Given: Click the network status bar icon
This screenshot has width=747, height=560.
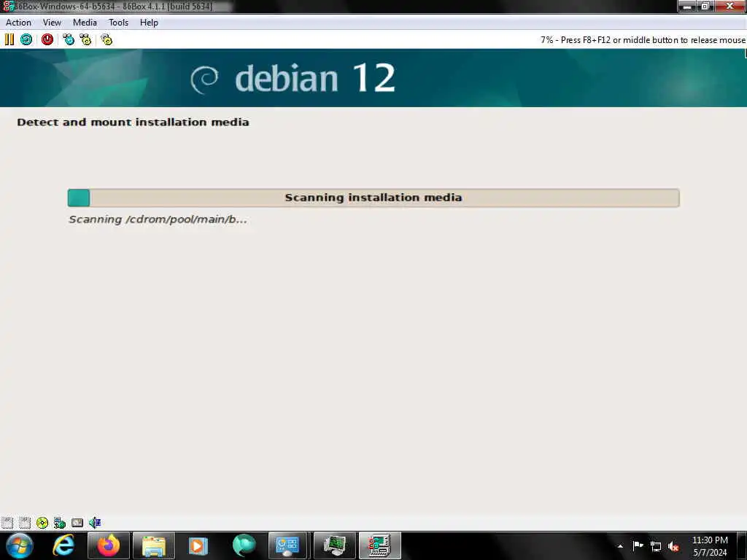Looking at the screenshot, I should (60, 523).
